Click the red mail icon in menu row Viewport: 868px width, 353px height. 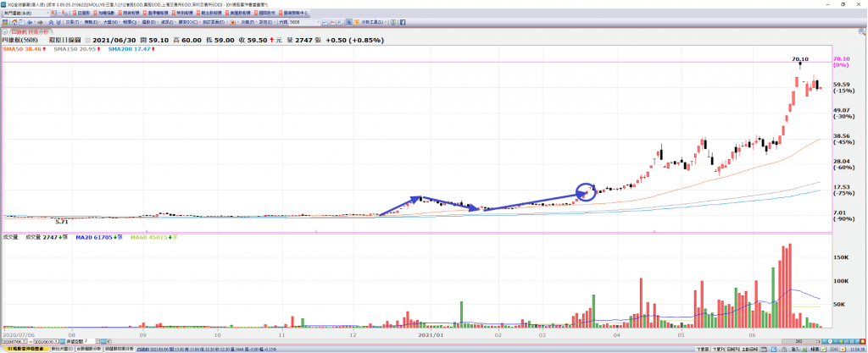tap(232, 22)
